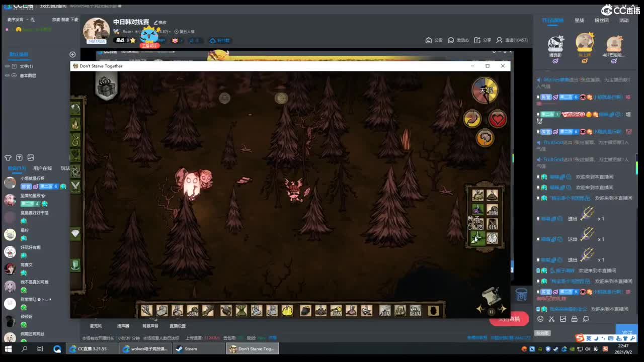Click the pause button beside the map

(492, 312)
